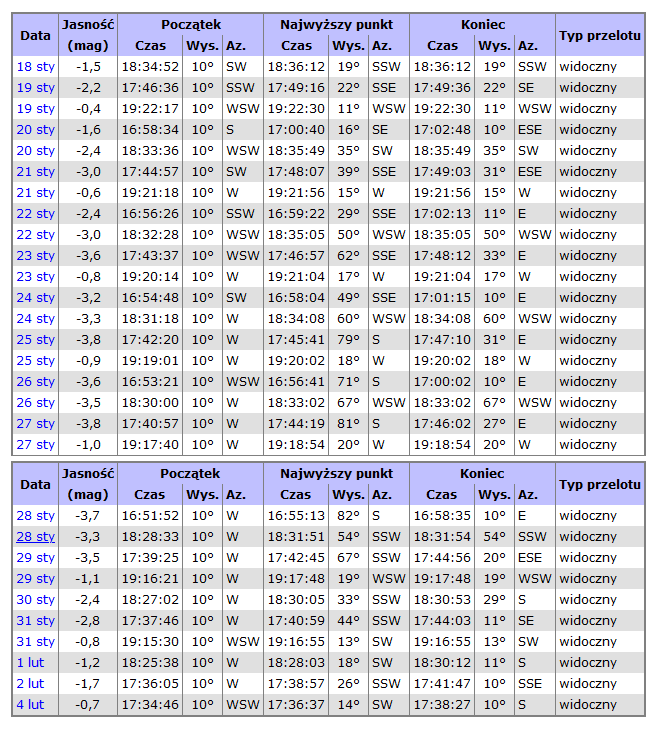Open 28 sty link with magnitude -3,7
The image size is (666, 736).
pyautogui.click(x=36, y=516)
